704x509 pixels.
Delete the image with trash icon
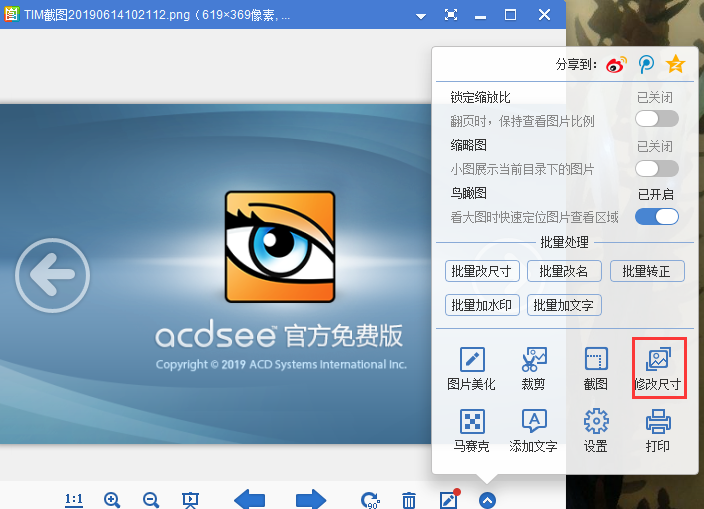click(409, 500)
